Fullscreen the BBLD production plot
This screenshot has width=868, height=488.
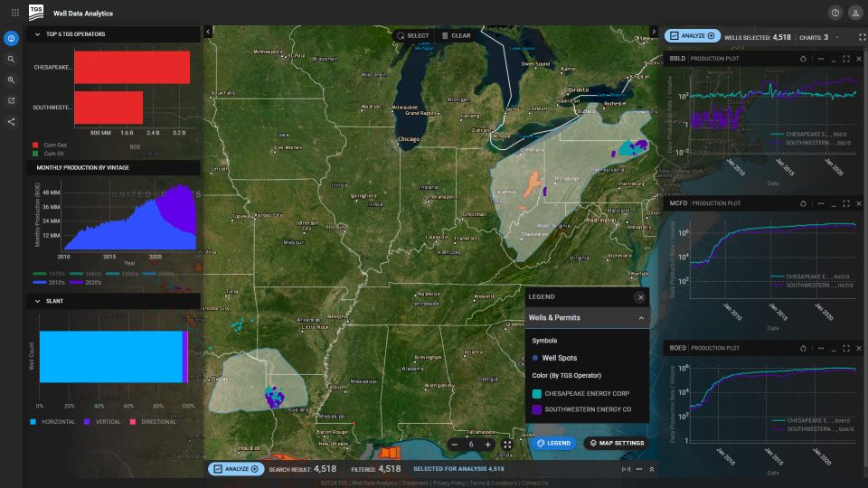tap(845, 59)
